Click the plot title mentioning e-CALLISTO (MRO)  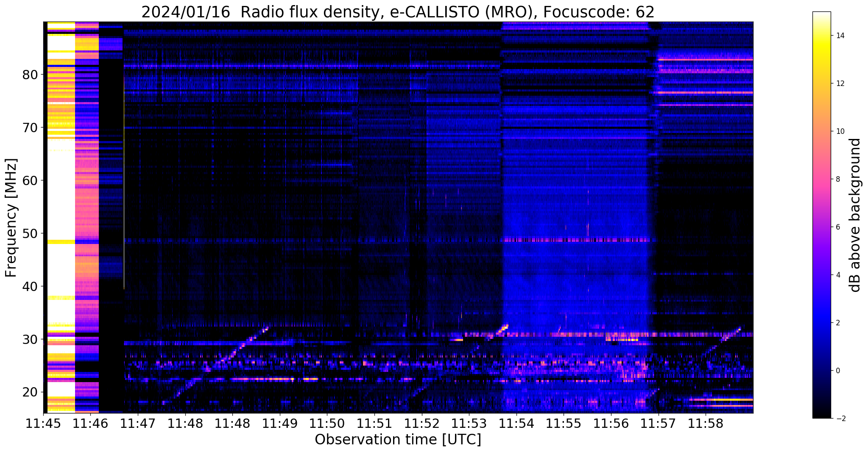pyautogui.click(x=398, y=11)
